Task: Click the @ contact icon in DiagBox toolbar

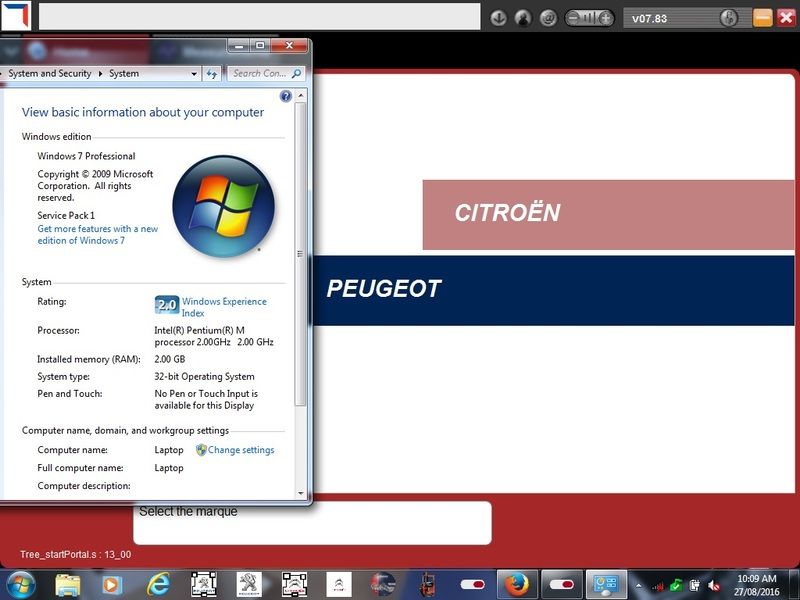Action: 548,18
